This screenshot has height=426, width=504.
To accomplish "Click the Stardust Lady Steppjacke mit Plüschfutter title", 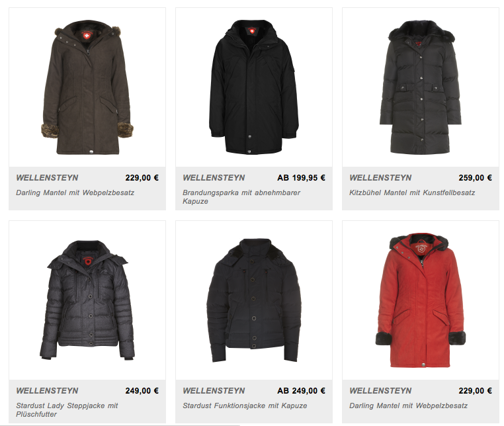I will (67, 410).
